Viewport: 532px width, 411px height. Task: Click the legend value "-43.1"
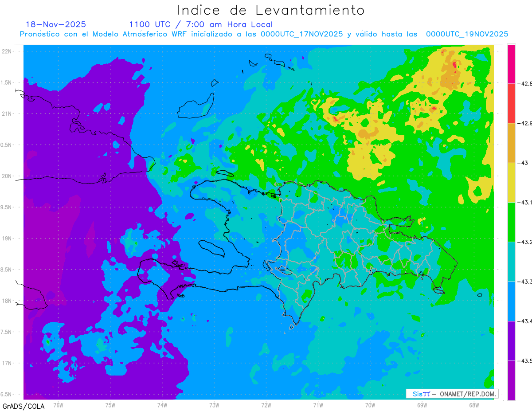point(526,202)
